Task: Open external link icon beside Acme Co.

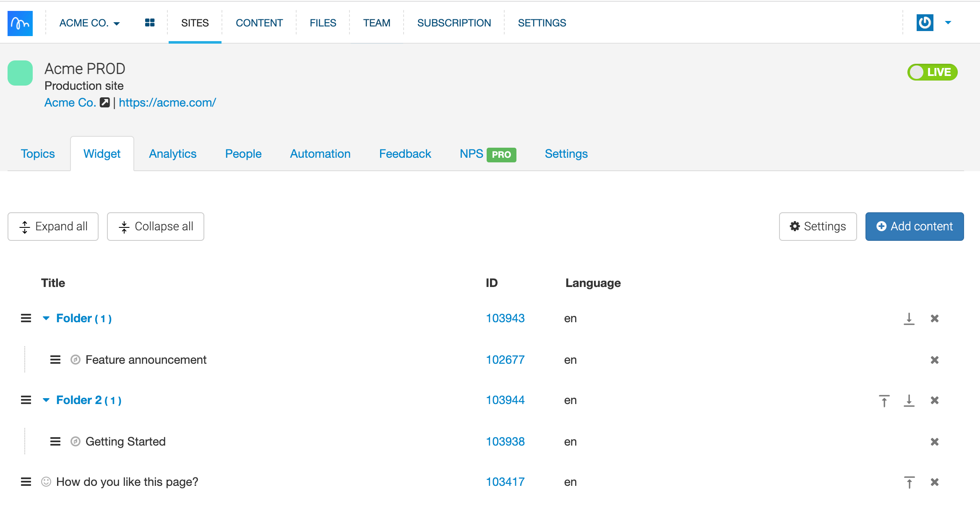Action: click(x=105, y=102)
